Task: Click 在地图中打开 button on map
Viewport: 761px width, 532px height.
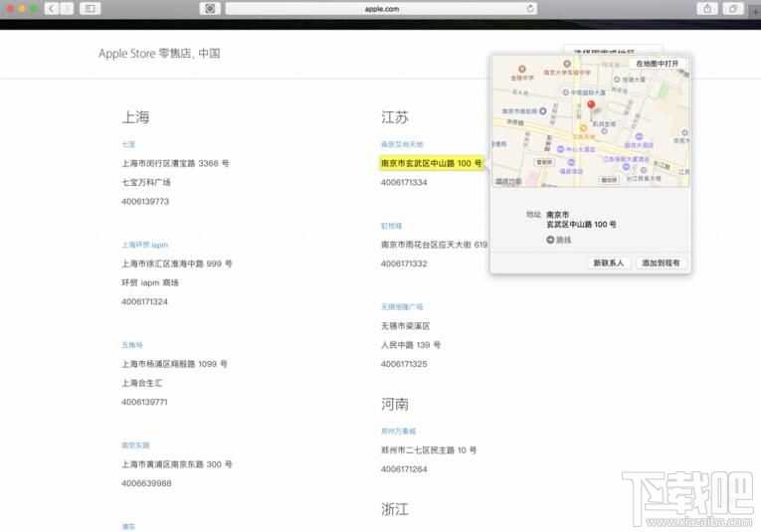Action: 658,64
